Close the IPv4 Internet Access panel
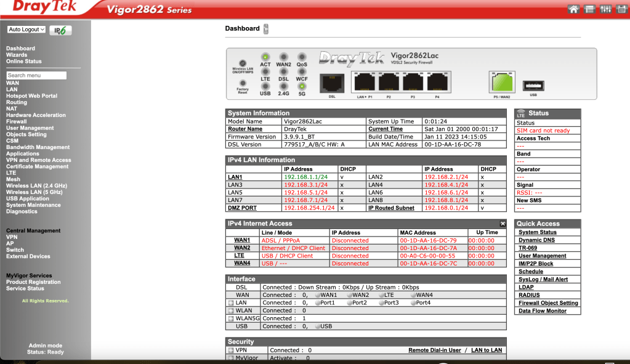The image size is (630, 364). [503, 224]
